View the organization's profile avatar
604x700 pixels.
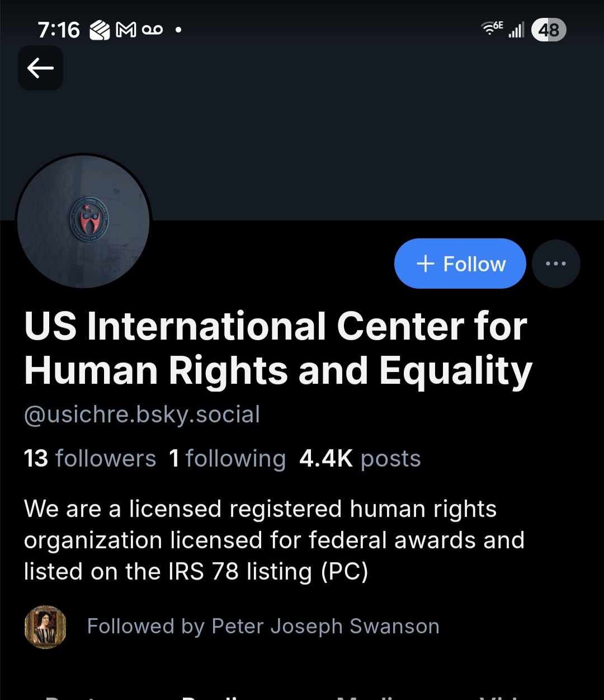pyautogui.click(x=83, y=222)
